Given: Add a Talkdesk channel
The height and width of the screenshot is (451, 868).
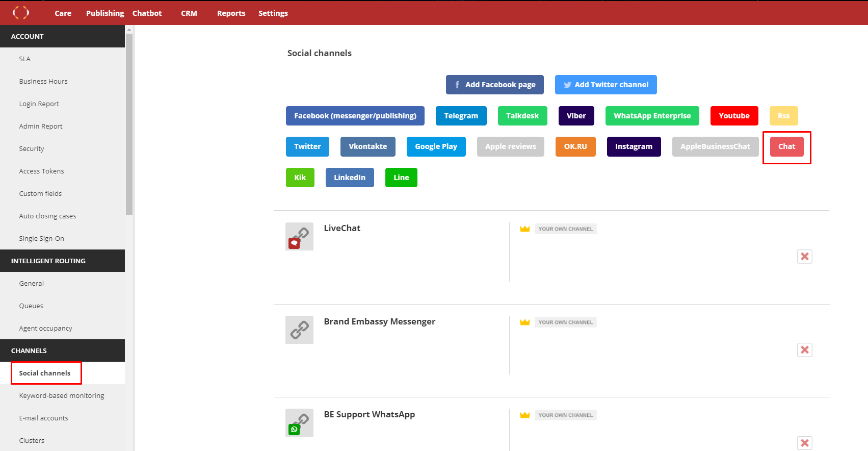Looking at the screenshot, I should pyautogui.click(x=522, y=116).
